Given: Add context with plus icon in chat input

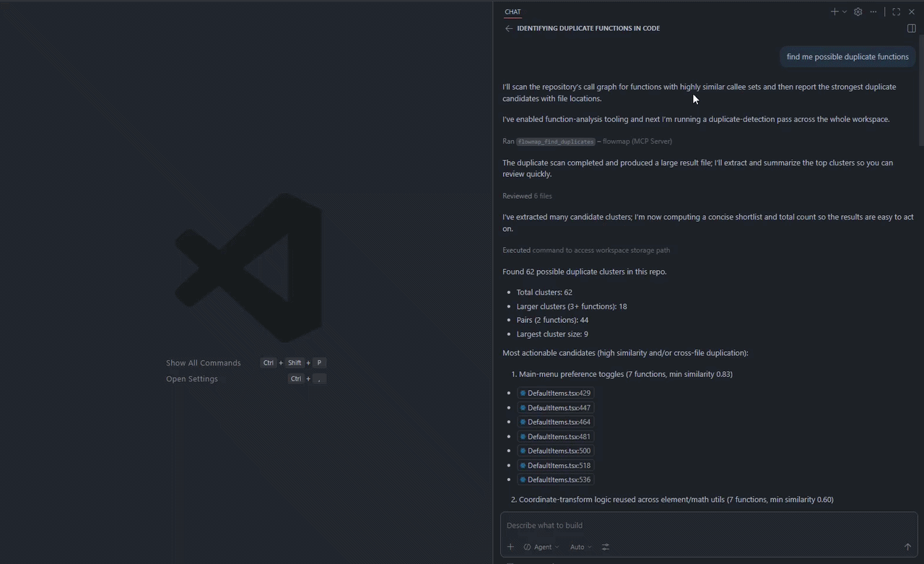Looking at the screenshot, I should [x=510, y=547].
